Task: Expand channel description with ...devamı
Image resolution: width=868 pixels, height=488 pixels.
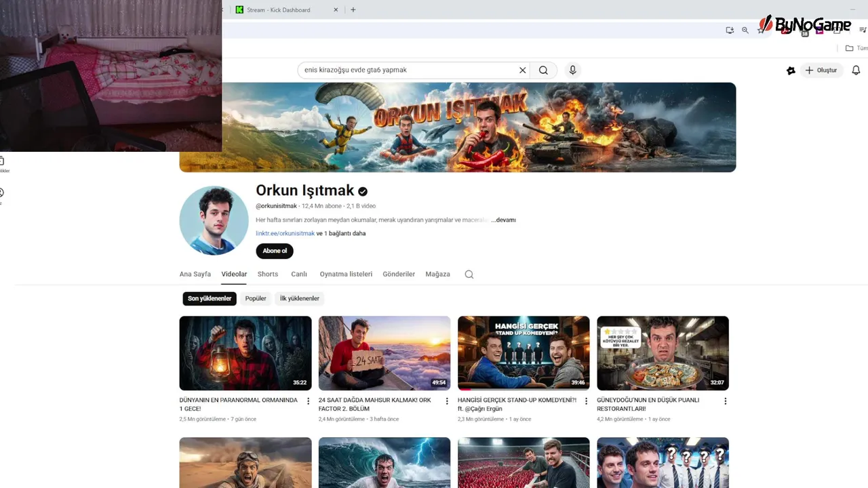Action: coord(504,220)
